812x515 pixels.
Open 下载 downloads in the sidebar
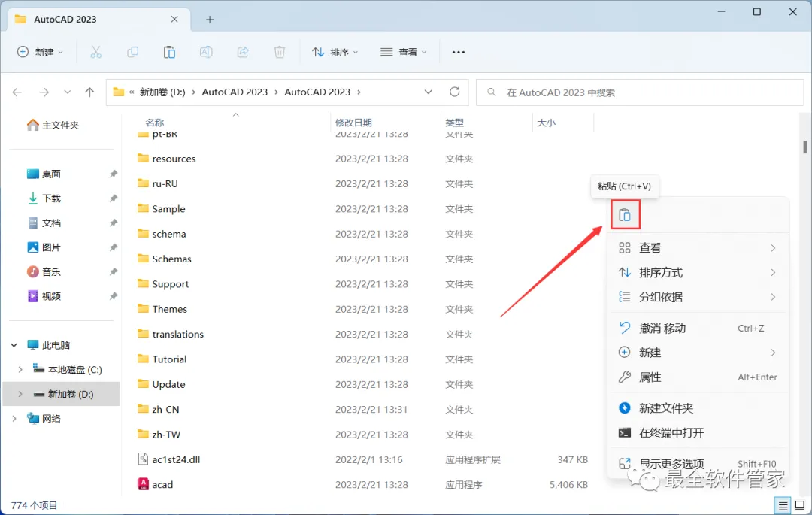click(x=44, y=198)
